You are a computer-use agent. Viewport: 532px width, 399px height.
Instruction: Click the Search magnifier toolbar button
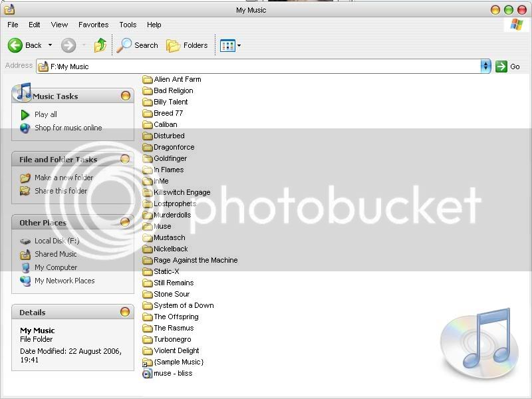138,45
